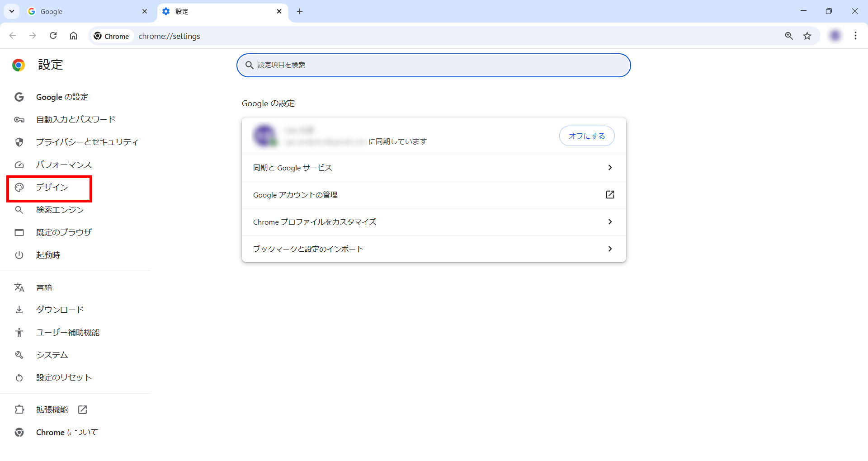Click the magnifier icon for 検索エンジン
The height and width of the screenshot is (461, 868).
click(x=19, y=210)
